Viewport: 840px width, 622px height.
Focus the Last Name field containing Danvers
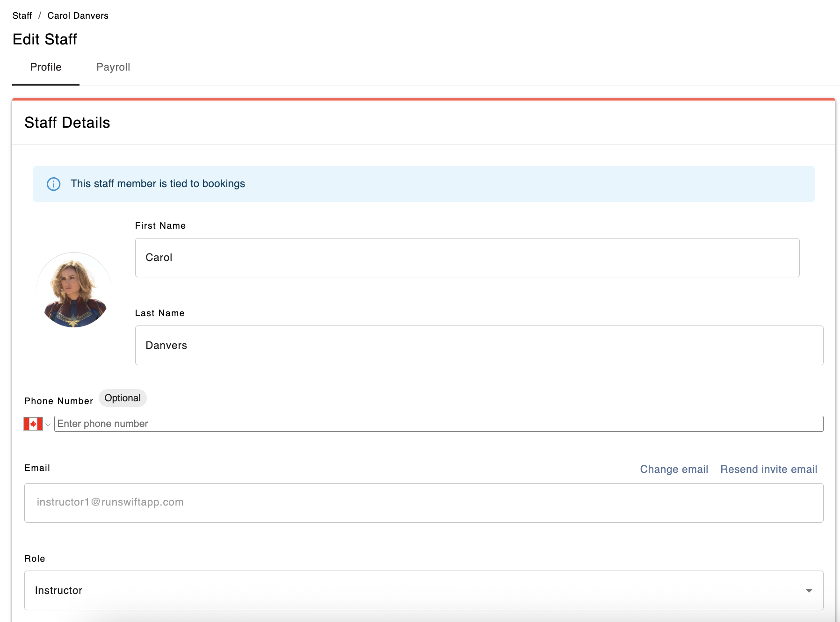479,345
